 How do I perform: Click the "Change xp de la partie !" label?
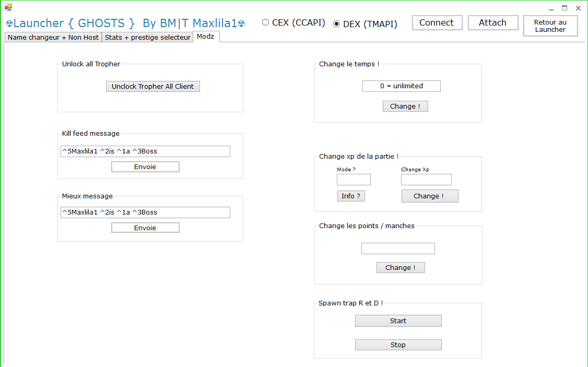pos(359,156)
